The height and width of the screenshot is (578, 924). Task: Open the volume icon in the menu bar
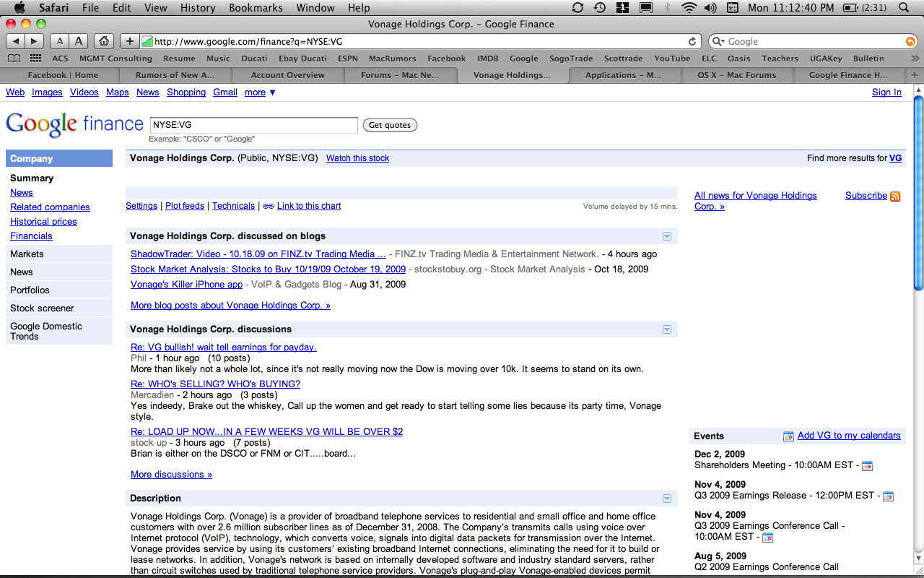pos(710,8)
